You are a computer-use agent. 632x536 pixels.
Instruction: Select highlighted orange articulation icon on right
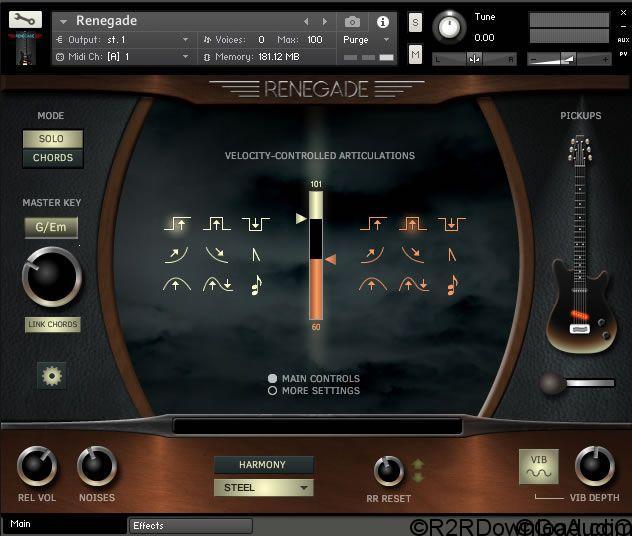[413, 224]
